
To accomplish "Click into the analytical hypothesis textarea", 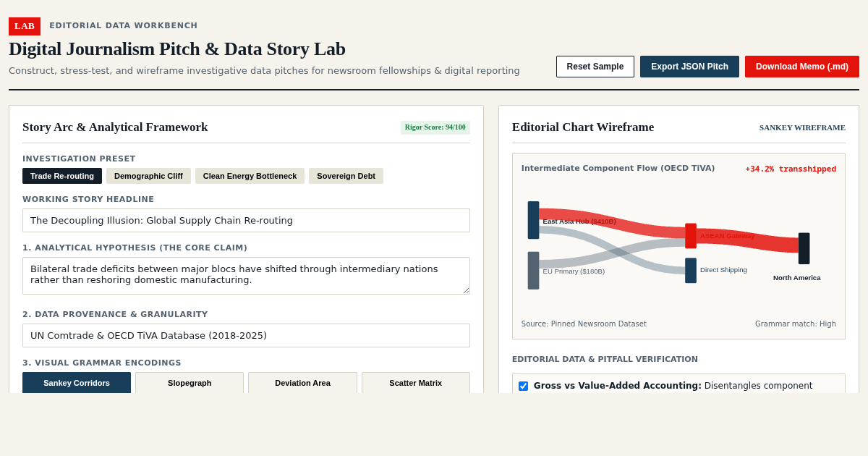I will tap(246, 276).
